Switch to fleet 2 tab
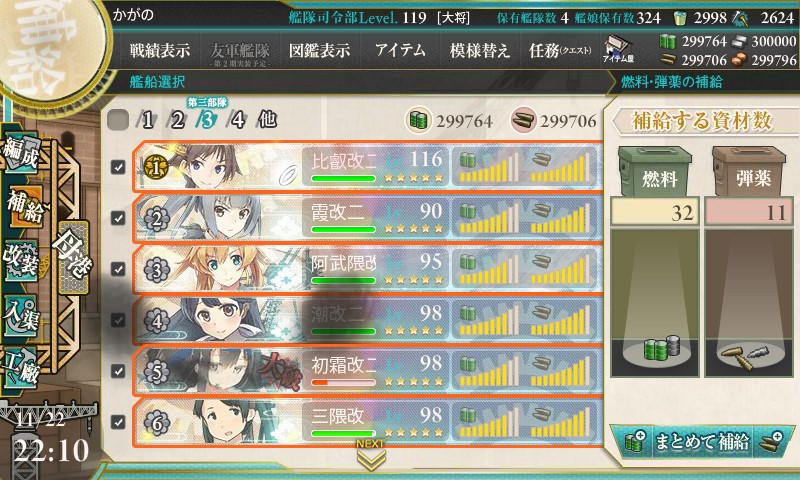This screenshot has height=480, width=800. tap(177, 120)
